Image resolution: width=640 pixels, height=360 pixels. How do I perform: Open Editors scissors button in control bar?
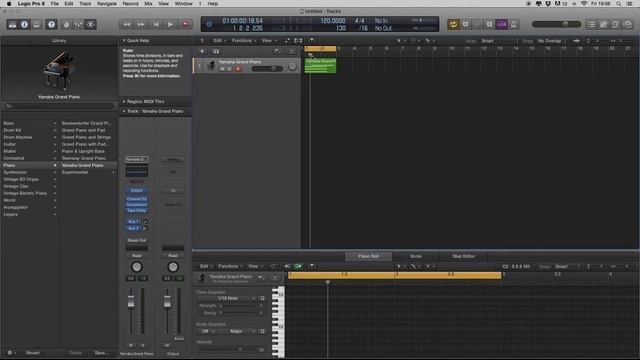(91, 24)
